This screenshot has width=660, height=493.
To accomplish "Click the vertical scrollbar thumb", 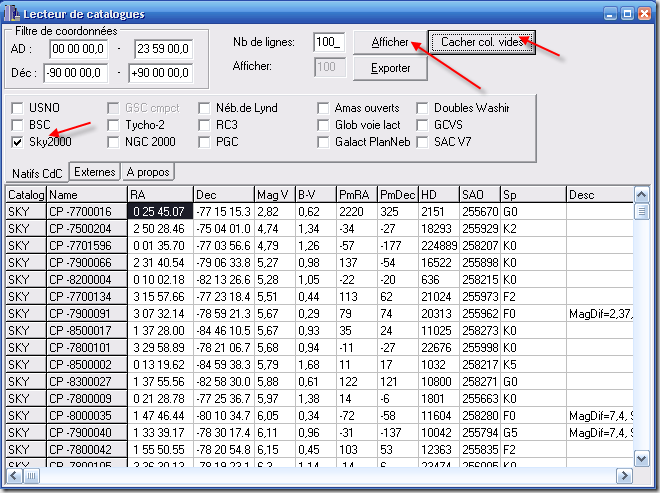I will 641,211.
